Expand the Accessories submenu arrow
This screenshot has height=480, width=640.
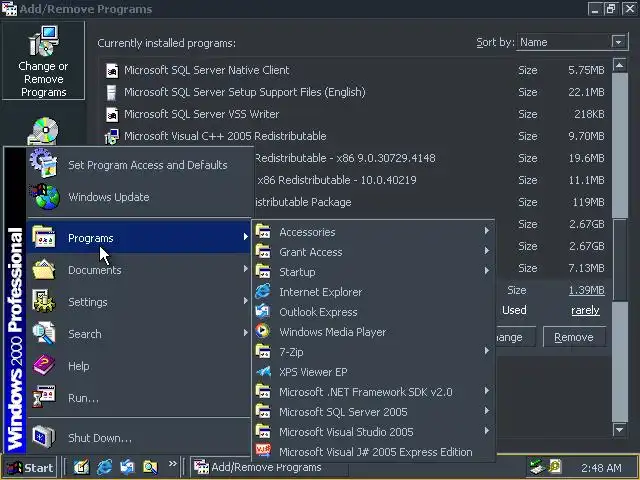[487, 231]
